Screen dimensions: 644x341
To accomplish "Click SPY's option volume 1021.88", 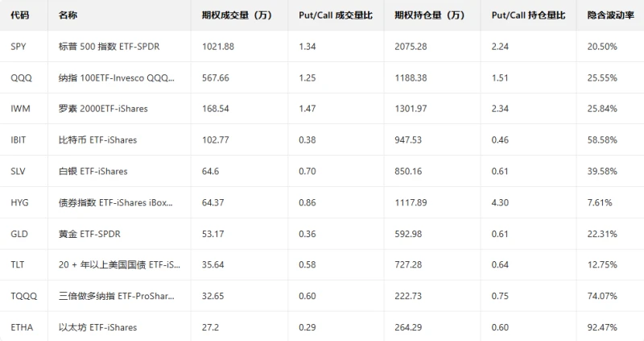I will [x=217, y=46].
